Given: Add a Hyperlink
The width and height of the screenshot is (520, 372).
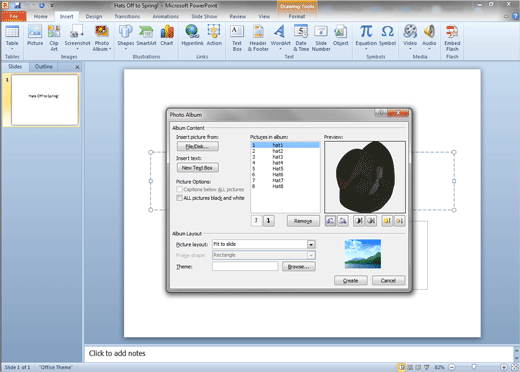Looking at the screenshot, I should point(192,35).
